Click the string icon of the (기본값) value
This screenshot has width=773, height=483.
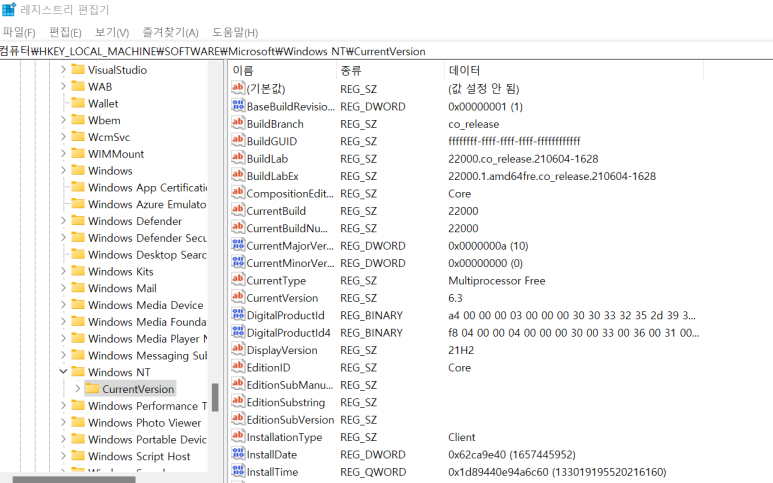tap(238, 88)
